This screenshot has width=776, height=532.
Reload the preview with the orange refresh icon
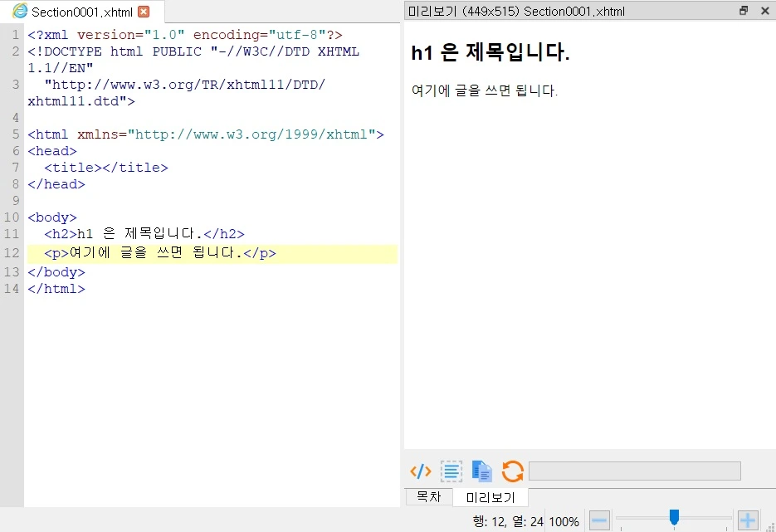[x=512, y=471]
